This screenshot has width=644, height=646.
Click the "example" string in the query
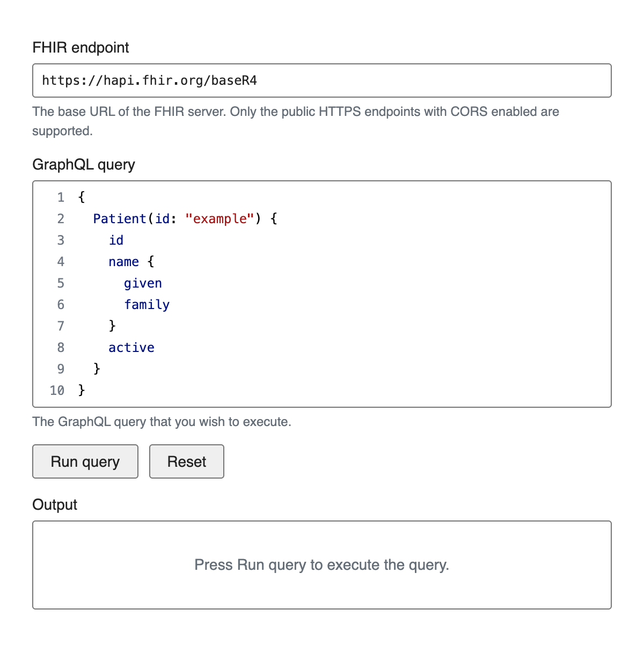(x=219, y=219)
